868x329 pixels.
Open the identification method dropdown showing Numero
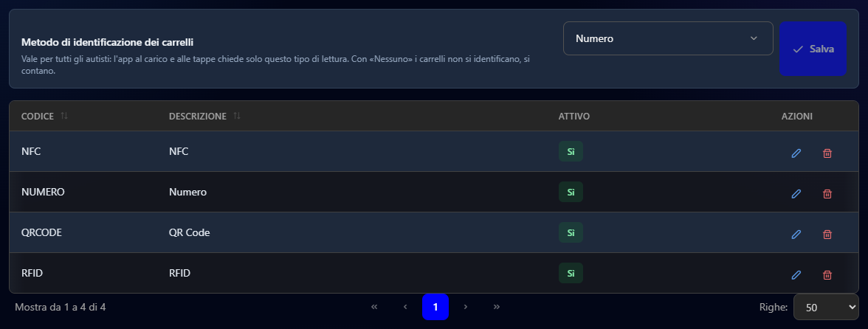pyautogui.click(x=668, y=38)
